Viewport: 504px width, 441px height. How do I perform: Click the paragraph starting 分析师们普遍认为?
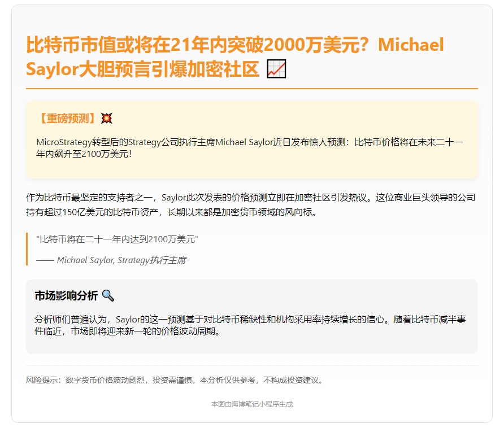click(250, 325)
